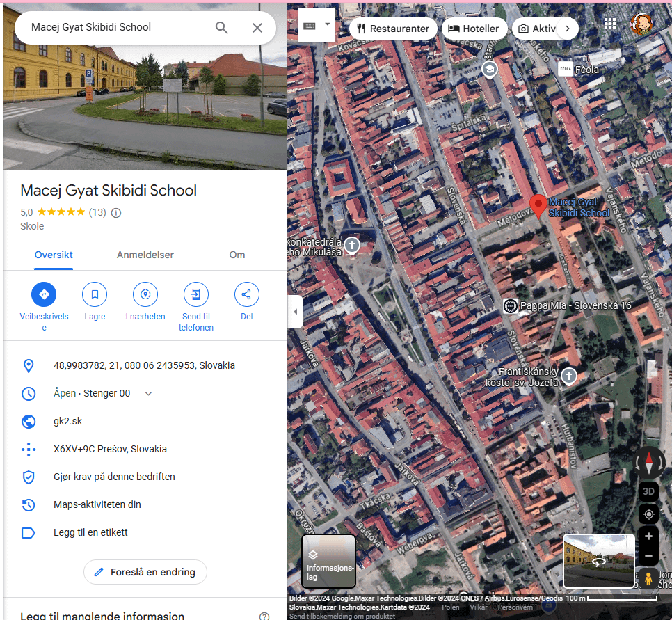Select the Hoteller filter chip
The height and width of the screenshot is (620, 672).
tap(474, 29)
